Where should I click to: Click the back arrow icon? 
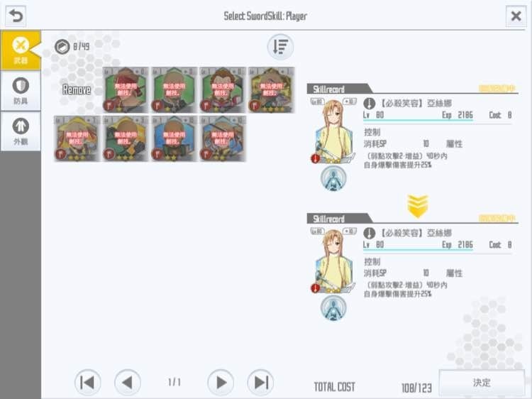pyautogui.click(x=16, y=16)
